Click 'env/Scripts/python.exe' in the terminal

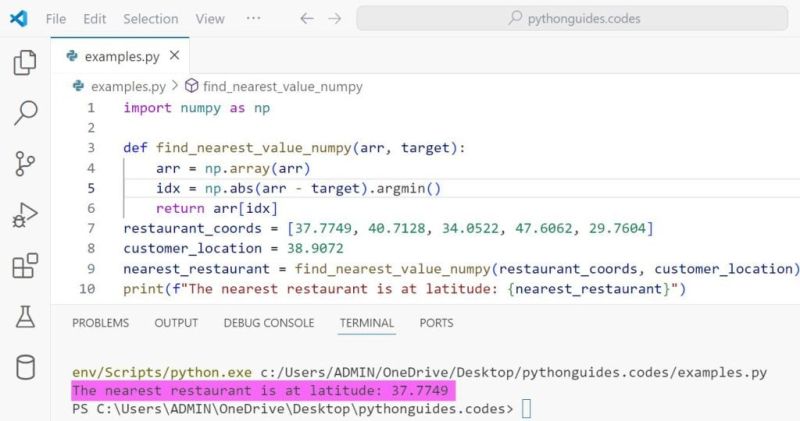coord(162,373)
